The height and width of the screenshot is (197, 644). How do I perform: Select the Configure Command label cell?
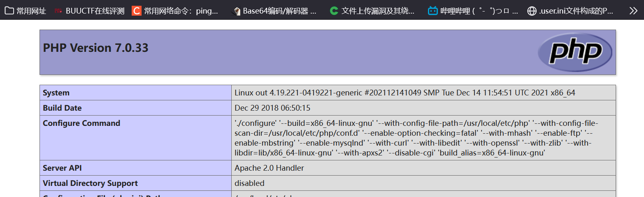coord(135,138)
